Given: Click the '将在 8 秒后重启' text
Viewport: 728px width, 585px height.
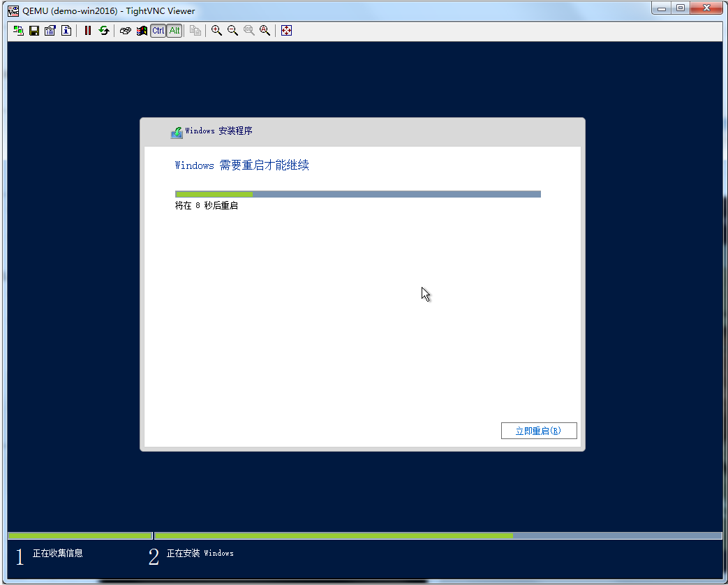Looking at the screenshot, I should coord(207,206).
